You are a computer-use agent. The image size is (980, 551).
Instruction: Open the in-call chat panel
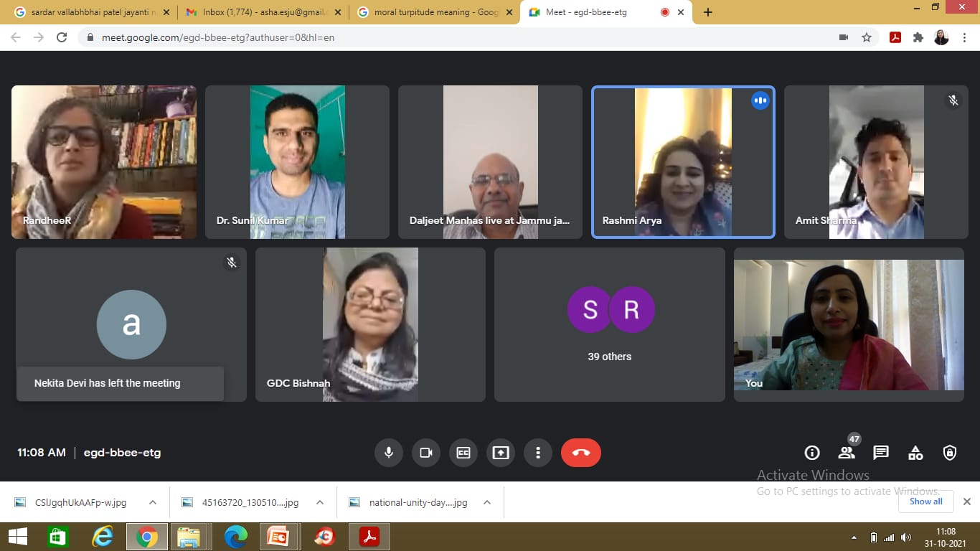(881, 453)
